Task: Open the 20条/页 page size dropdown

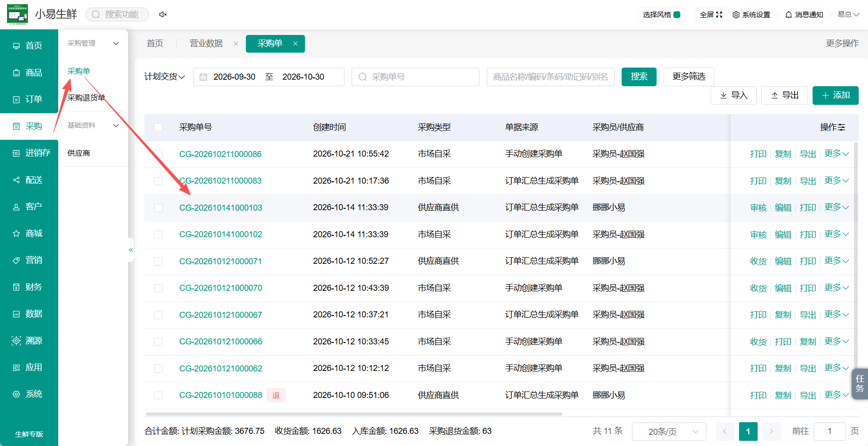Action: coord(669,432)
